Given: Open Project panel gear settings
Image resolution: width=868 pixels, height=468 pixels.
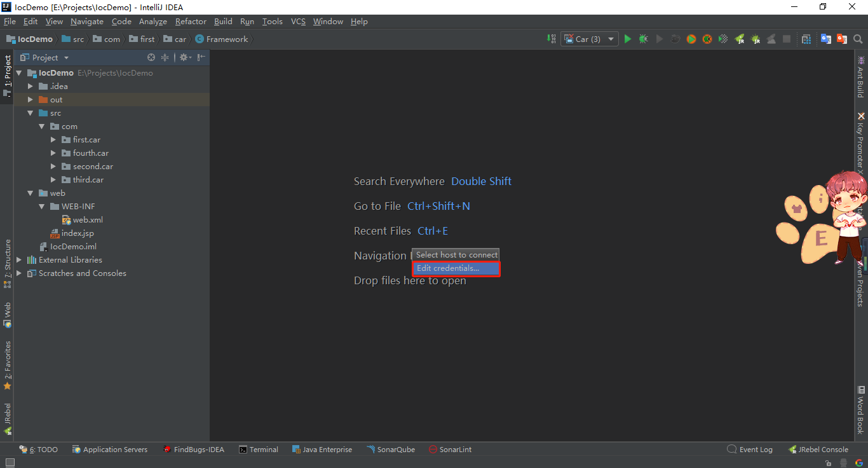Looking at the screenshot, I should coord(184,57).
